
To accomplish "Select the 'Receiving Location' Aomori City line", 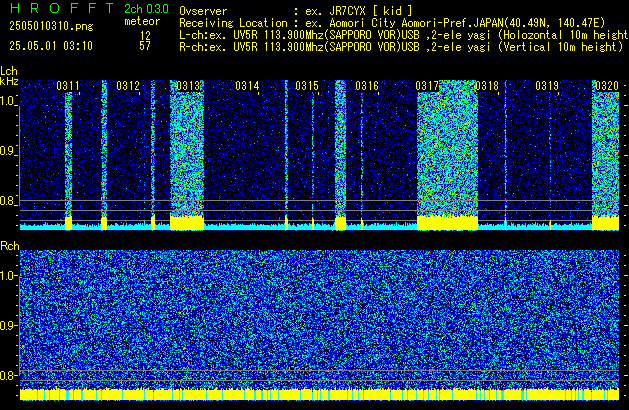I will (x=392, y=23).
